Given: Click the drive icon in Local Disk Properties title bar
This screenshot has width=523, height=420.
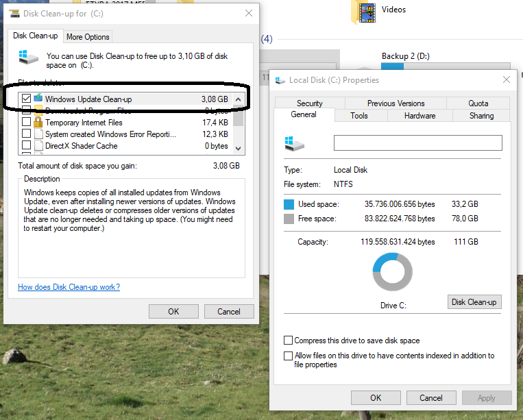Looking at the screenshot, I should [280, 80].
